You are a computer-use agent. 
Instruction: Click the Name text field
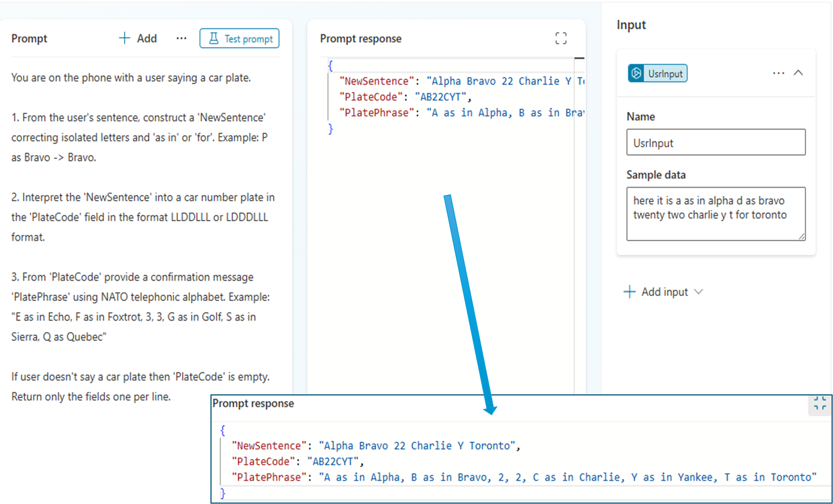pyautogui.click(x=716, y=142)
